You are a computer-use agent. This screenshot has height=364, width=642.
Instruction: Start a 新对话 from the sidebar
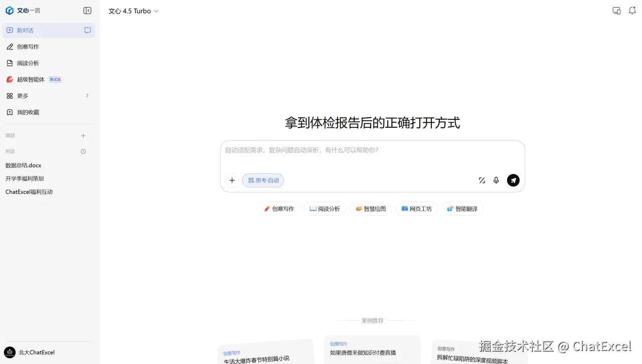click(48, 30)
